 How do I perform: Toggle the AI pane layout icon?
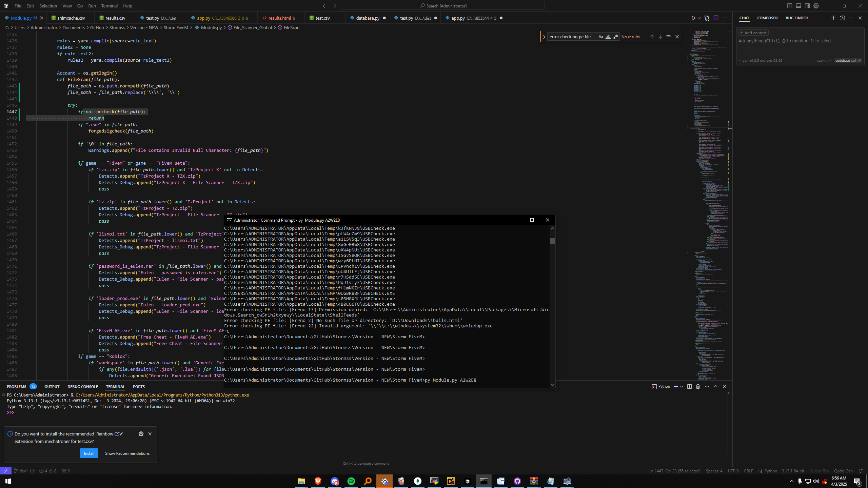pyautogui.click(x=807, y=6)
